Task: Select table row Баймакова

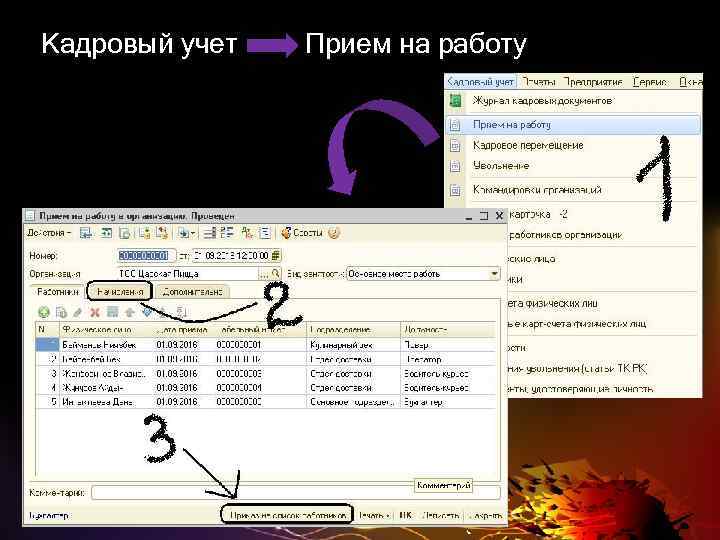Action: click(266, 344)
